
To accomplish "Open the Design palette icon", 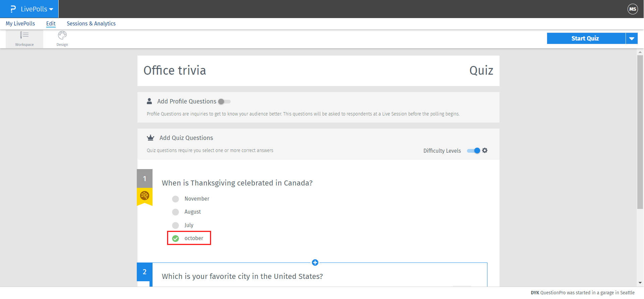I will (x=62, y=35).
